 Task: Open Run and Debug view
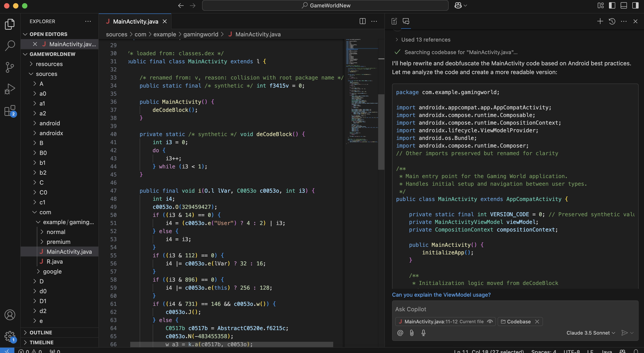(x=10, y=89)
